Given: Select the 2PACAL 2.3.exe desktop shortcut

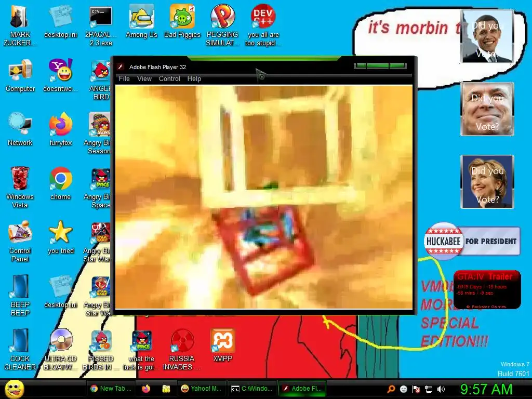Looking at the screenshot, I should coord(101,26).
